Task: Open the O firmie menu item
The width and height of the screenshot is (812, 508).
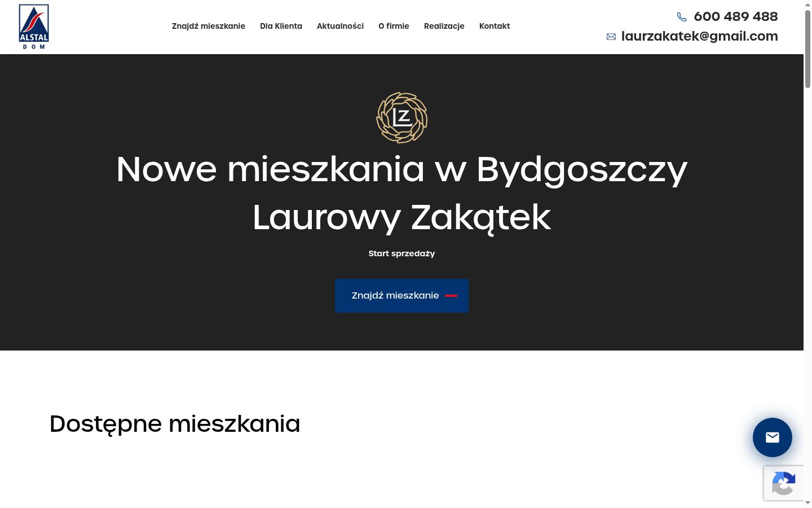Action: point(394,26)
